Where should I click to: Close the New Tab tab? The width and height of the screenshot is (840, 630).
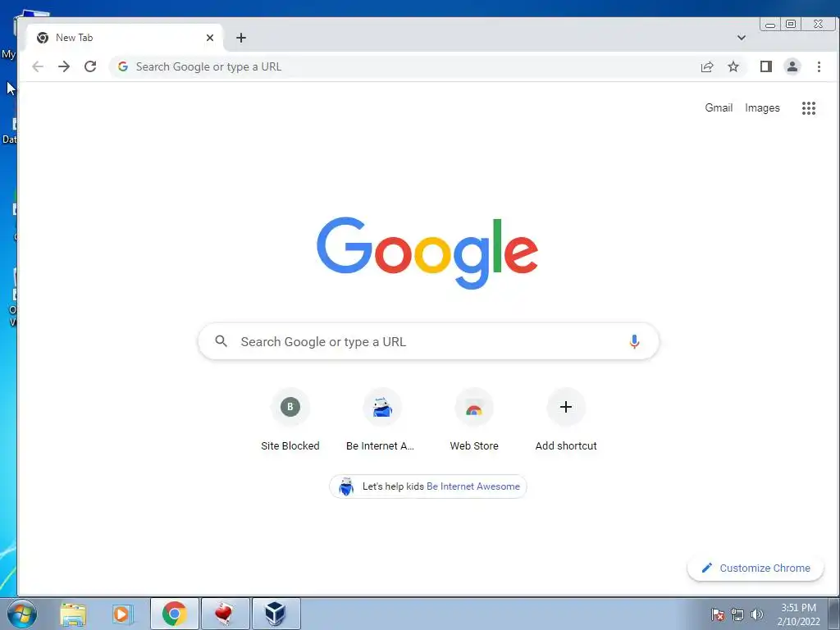(x=210, y=38)
